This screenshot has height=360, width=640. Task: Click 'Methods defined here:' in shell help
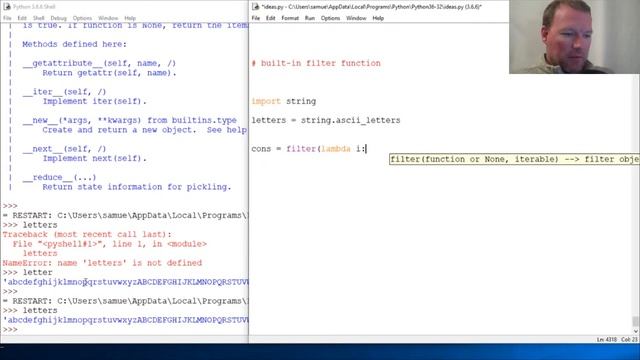click(x=74, y=44)
